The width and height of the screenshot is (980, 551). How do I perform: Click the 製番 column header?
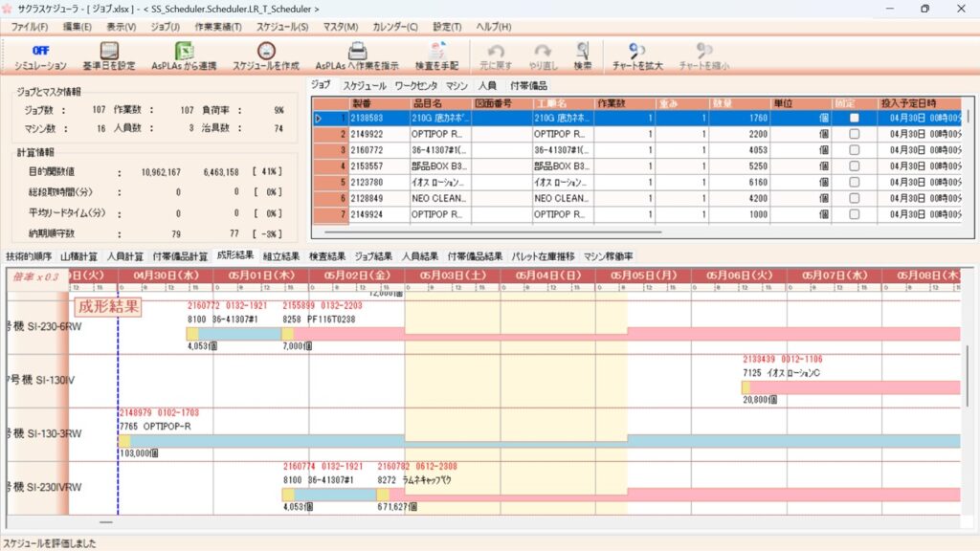point(362,102)
